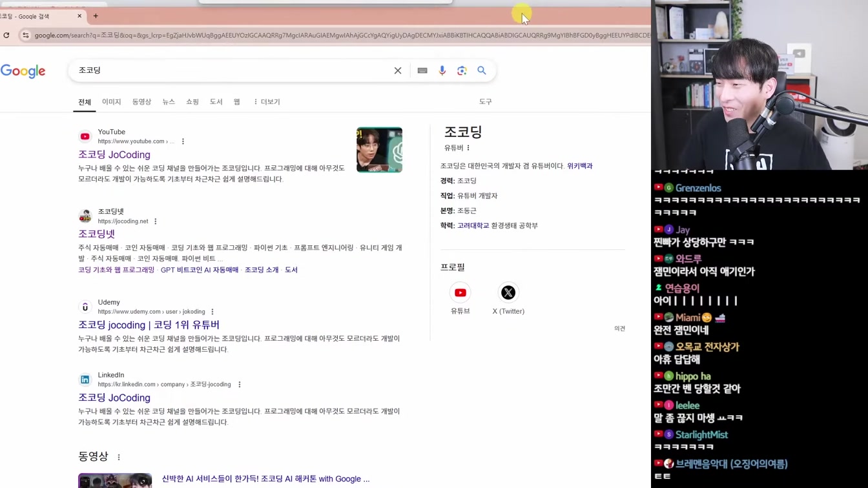The height and width of the screenshot is (488, 868).
Task: Open the 조코딩 소개 sitelink
Action: click(262, 270)
